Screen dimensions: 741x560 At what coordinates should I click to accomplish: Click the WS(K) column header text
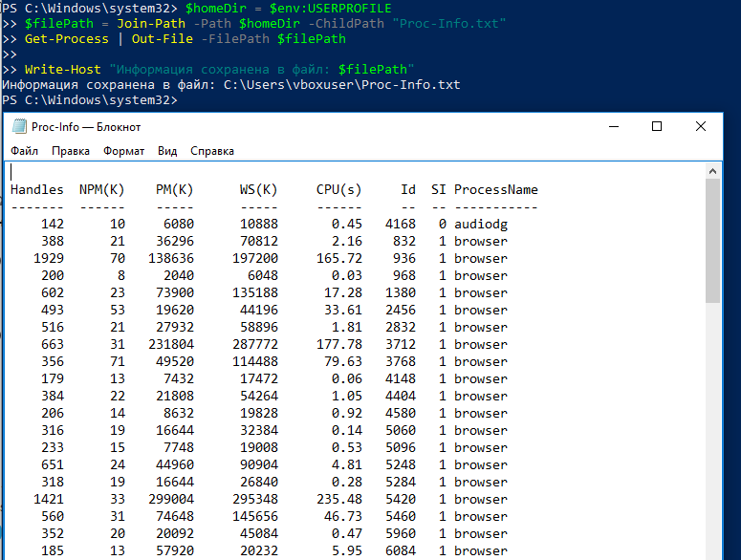point(258,190)
